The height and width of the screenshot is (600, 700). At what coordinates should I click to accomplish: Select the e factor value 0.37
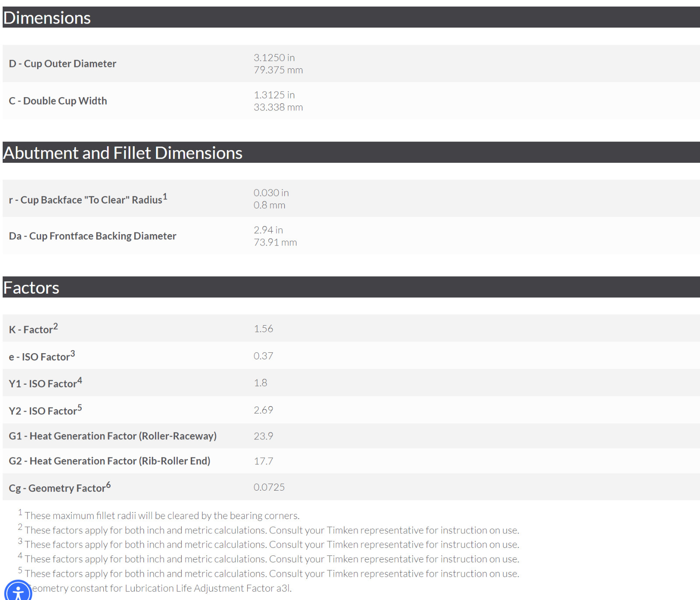[x=263, y=356]
